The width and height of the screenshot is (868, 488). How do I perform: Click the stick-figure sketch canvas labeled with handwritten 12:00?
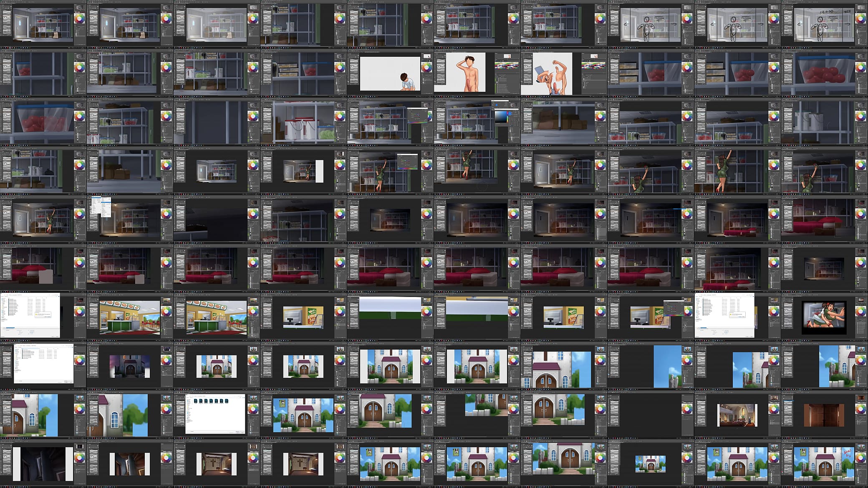824,23
